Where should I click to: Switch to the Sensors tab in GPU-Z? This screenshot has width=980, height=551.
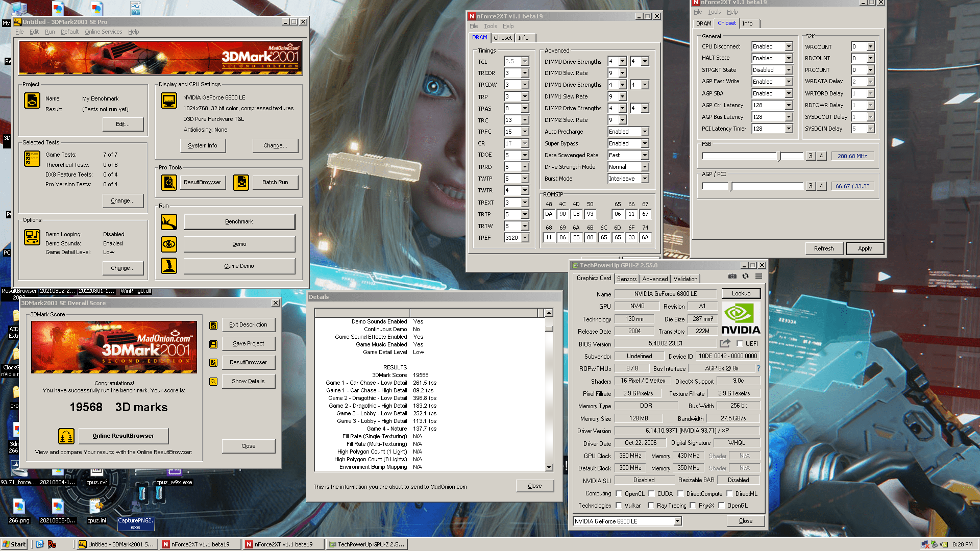tap(627, 279)
